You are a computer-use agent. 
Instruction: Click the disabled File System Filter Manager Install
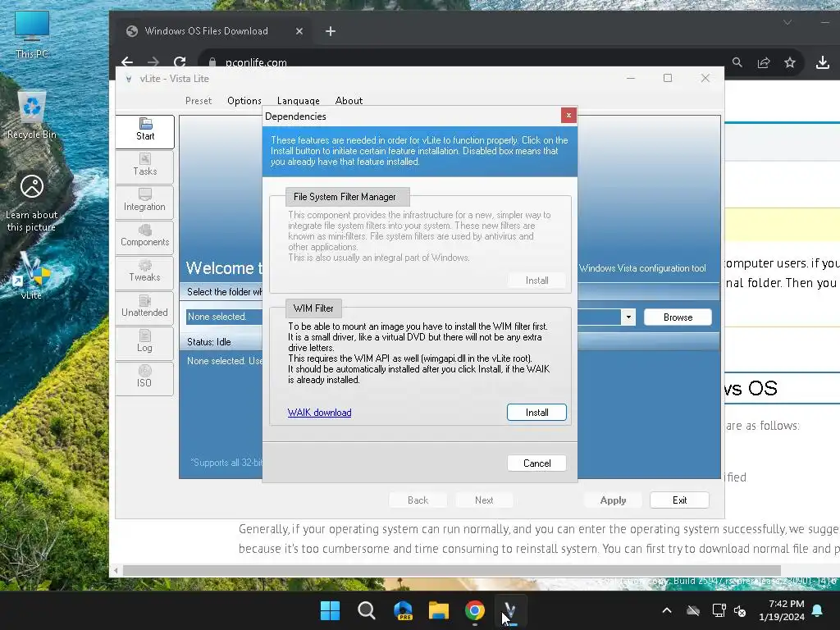(x=536, y=281)
